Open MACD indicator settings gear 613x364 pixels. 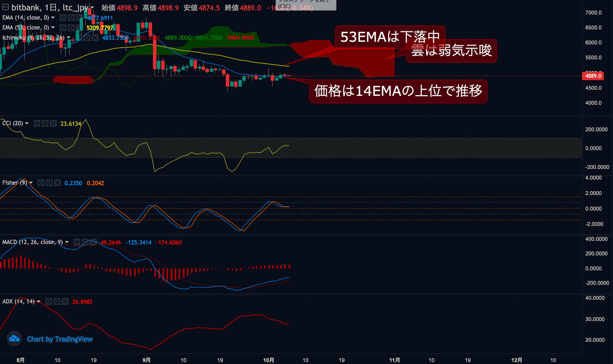pos(85,242)
